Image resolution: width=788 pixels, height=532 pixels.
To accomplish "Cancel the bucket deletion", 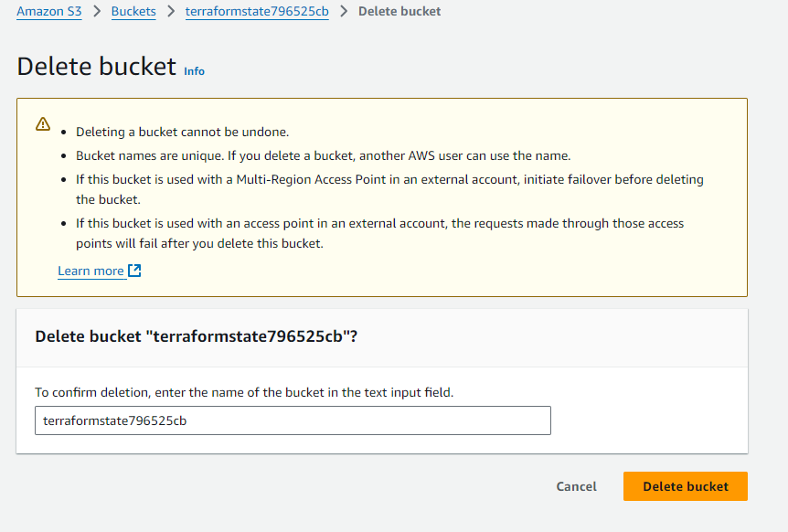I will [x=577, y=486].
